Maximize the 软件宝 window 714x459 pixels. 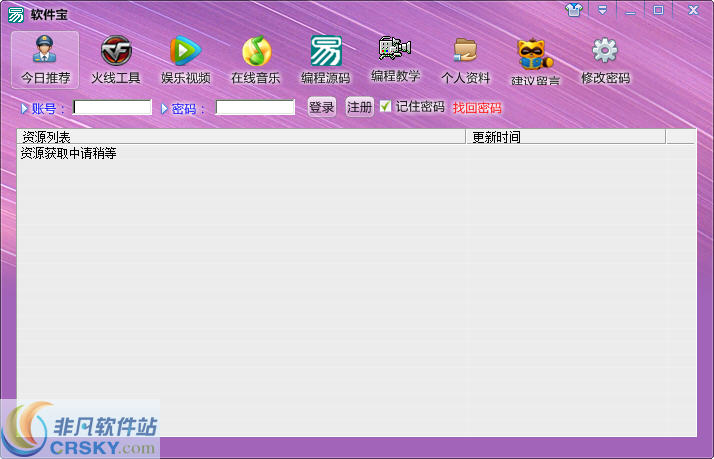(x=658, y=10)
